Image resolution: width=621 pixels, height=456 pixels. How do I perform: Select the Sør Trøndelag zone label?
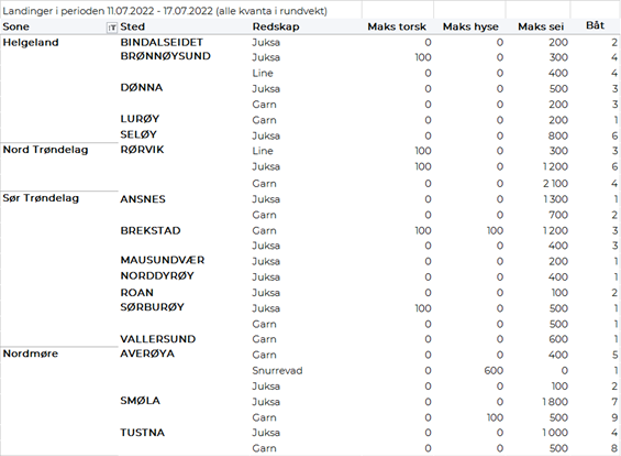(40, 198)
